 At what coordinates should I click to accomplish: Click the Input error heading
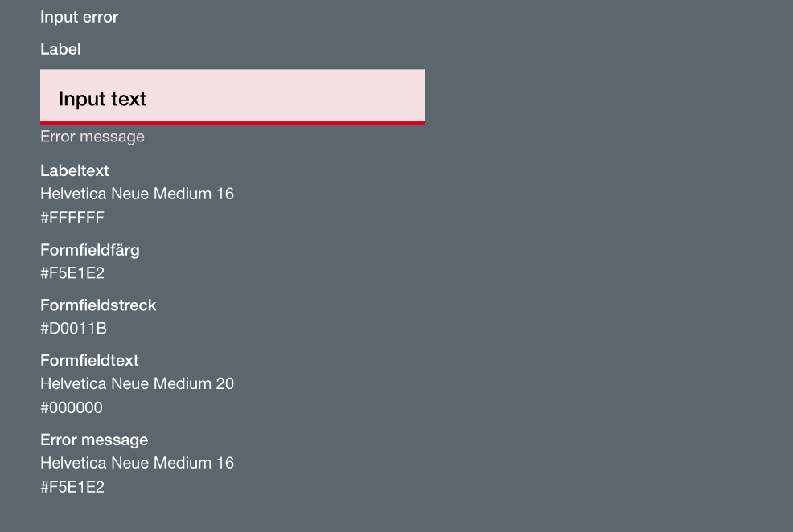(x=80, y=17)
